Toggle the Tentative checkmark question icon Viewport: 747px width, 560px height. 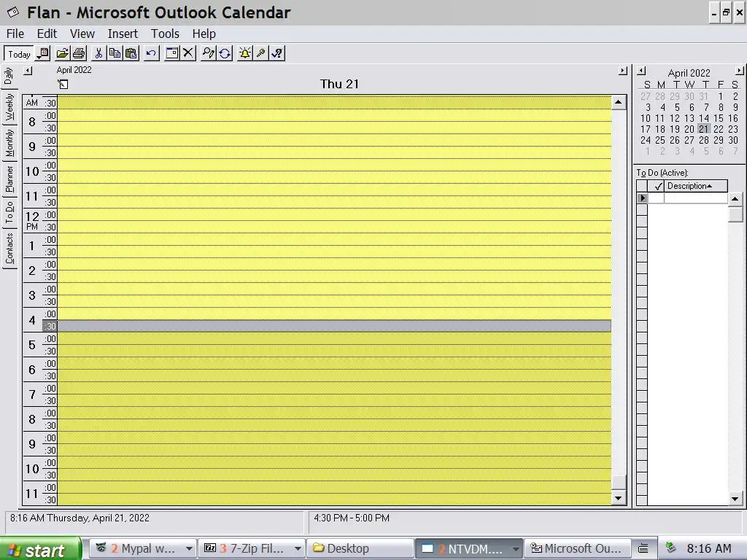coord(277,54)
